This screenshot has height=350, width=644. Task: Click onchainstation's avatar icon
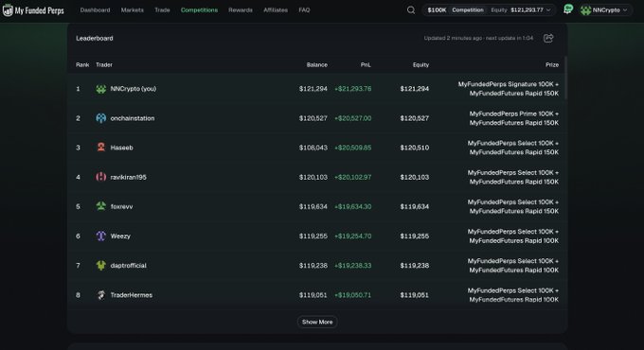pyautogui.click(x=101, y=118)
